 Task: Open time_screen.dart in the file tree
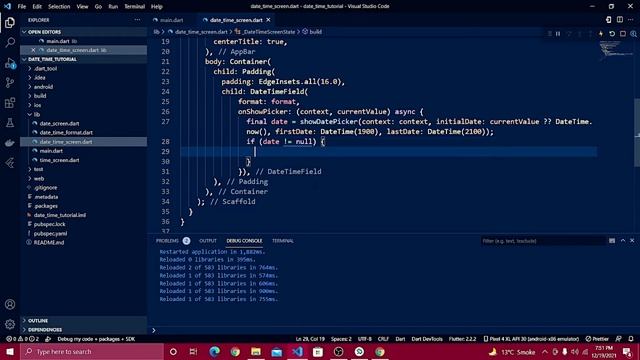click(60, 160)
